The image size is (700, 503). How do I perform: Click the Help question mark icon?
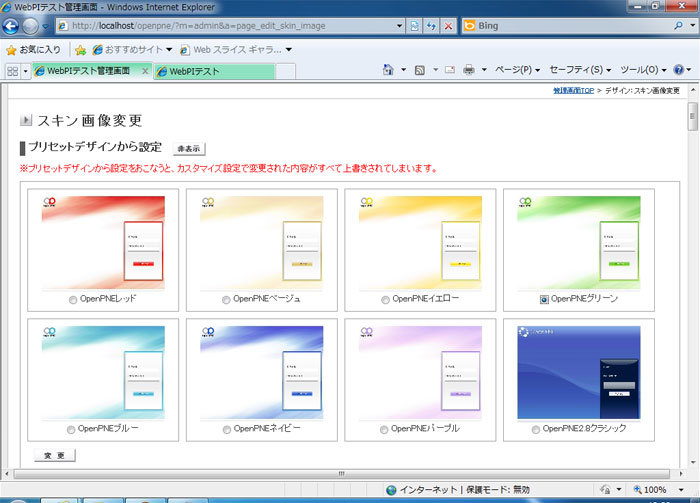pyautogui.click(x=679, y=70)
